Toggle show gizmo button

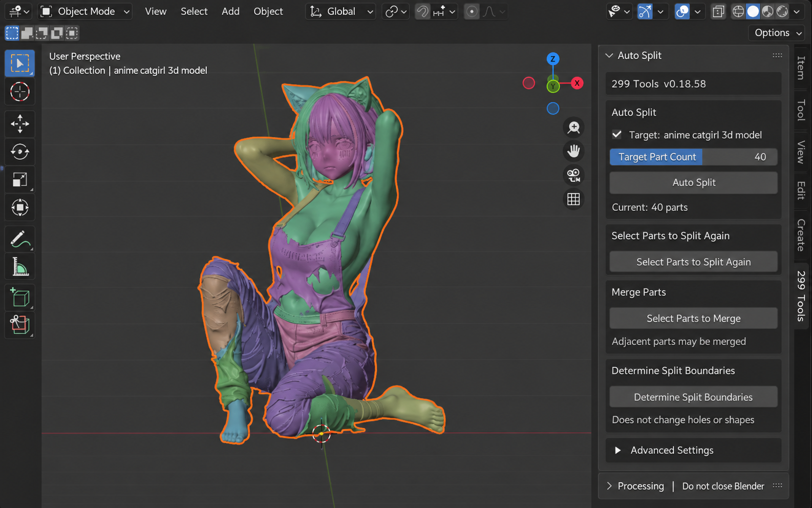click(x=645, y=11)
